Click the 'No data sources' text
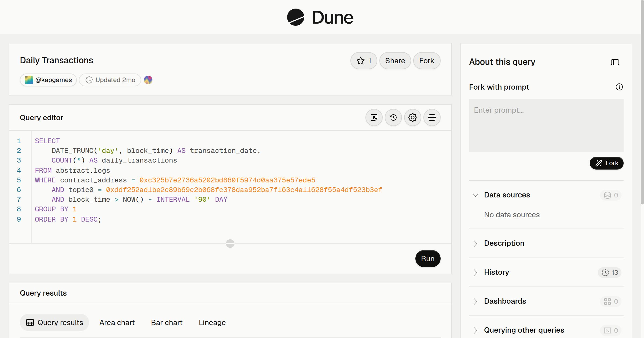This screenshot has width=644, height=338. coord(512,215)
